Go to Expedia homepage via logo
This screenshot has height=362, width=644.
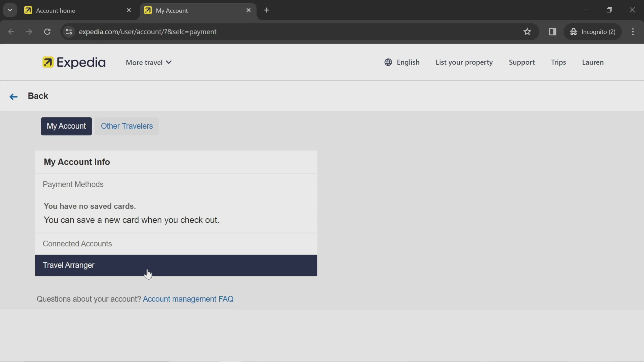pyautogui.click(x=74, y=62)
